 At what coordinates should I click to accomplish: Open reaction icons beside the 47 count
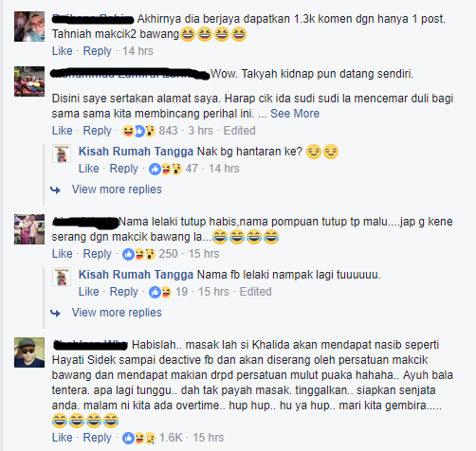165,169
